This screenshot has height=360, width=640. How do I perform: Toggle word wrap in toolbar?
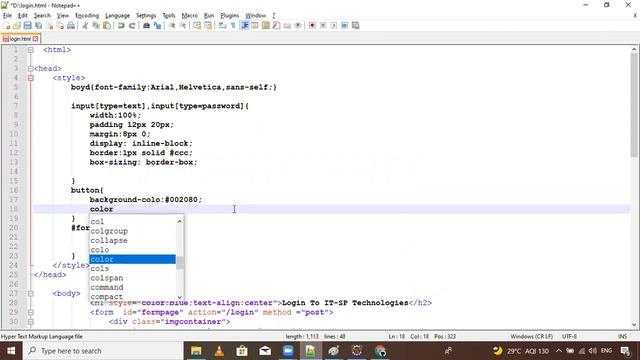(x=222, y=25)
